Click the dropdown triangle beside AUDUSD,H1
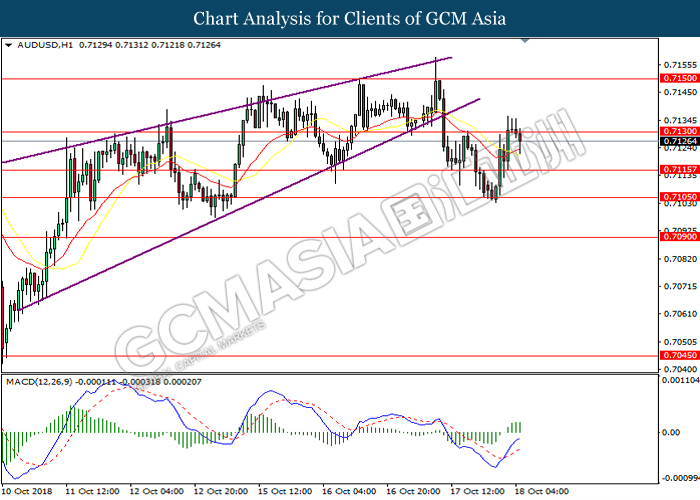Image resolution: width=700 pixels, height=500 pixels. tap(8, 46)
